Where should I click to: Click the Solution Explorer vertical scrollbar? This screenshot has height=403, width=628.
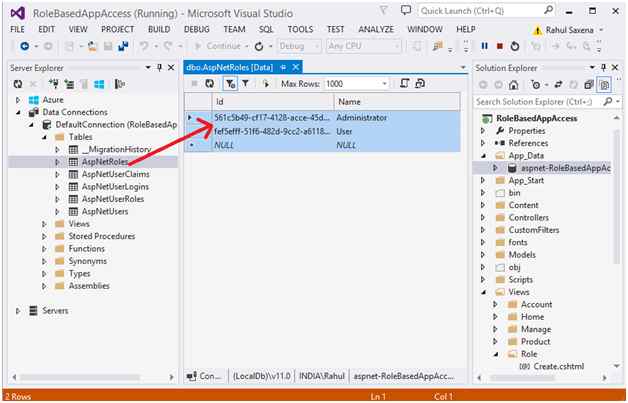[x=616, y=195]
